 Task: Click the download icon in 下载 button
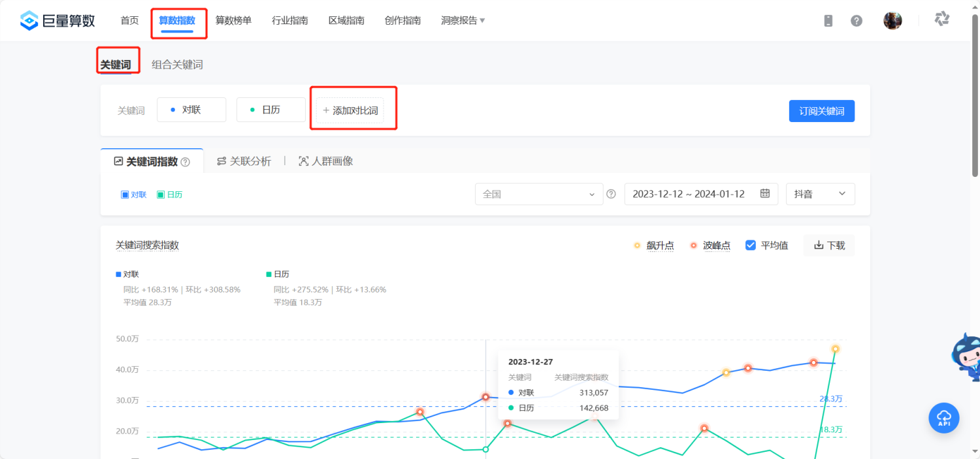(x=819, y=245)
